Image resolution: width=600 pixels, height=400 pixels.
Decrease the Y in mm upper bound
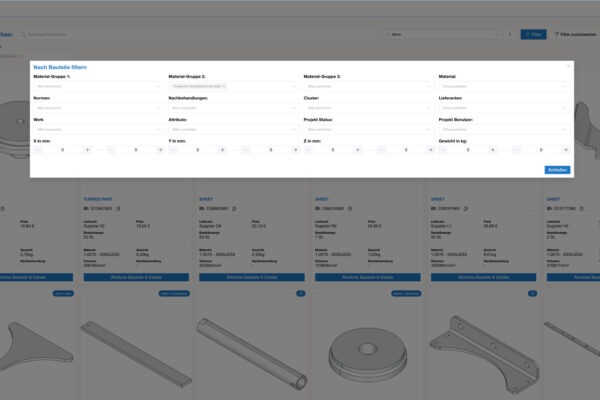point(246,150)
